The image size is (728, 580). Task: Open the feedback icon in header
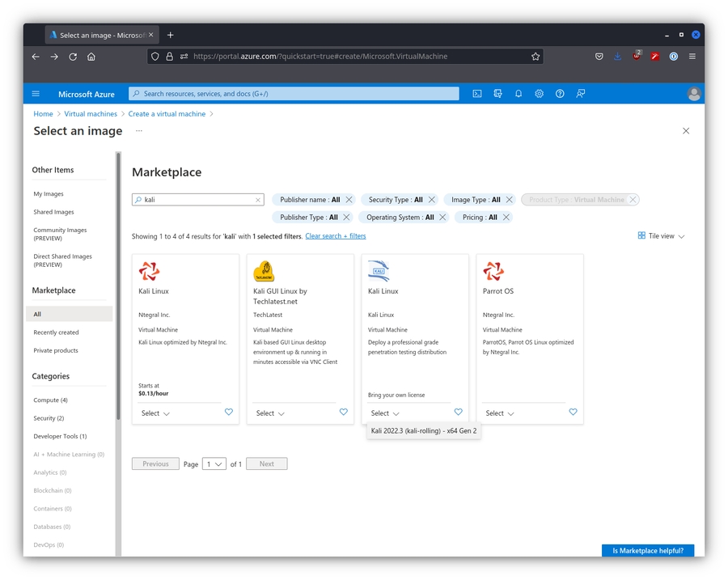[x=581, y=94]
